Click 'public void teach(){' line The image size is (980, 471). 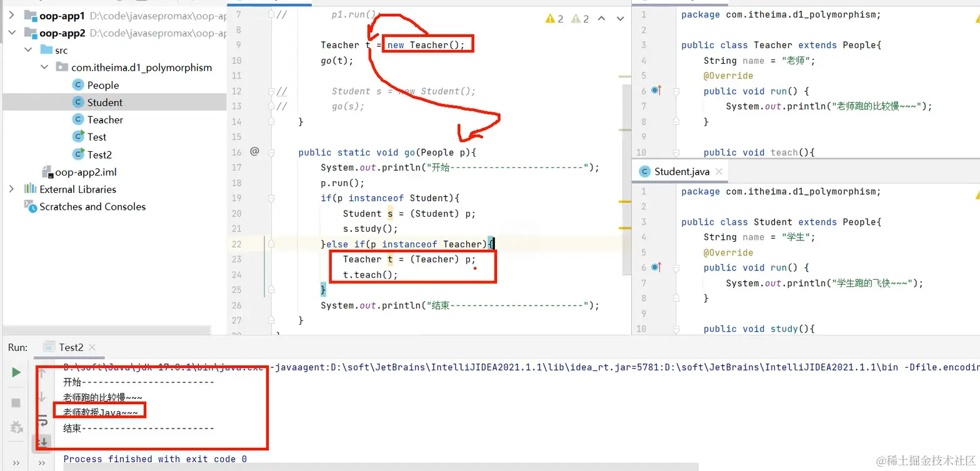[759, 152]
